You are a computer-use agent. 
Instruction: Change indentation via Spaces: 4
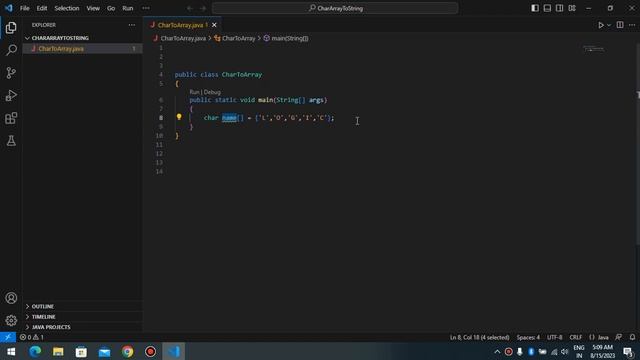(x=528, y=337)
